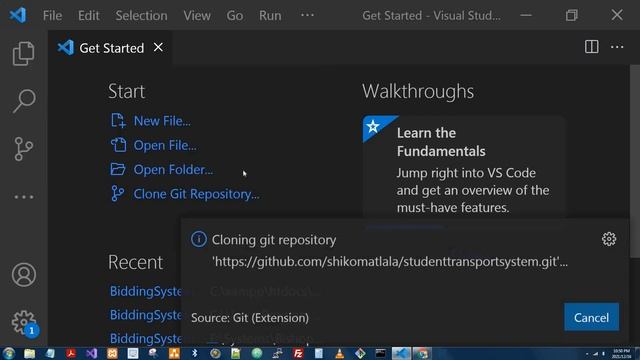Screen dimensions: 640x360
Task: Cancel the git repository cloning
Action: point(591,317)
